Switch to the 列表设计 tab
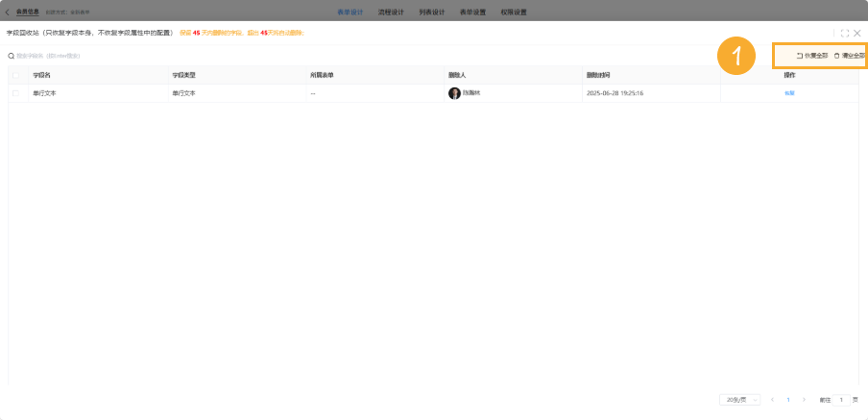 coord(432,12)
